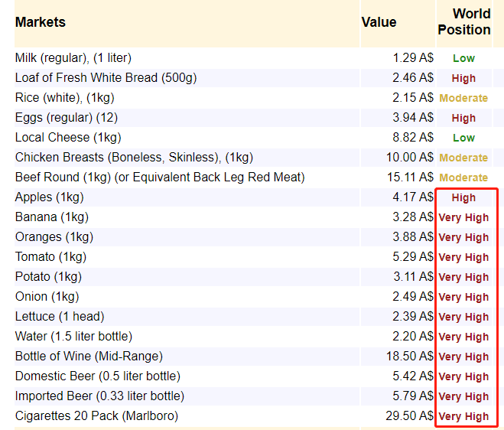Select the Local Cheese (1kg) label
The image size is (504, 430).
68,138
